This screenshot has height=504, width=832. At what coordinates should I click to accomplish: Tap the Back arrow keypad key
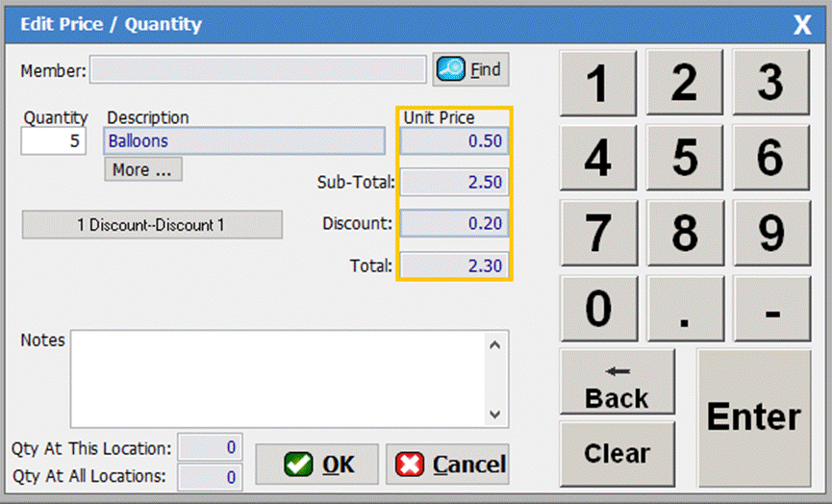[x=617, y=384]
